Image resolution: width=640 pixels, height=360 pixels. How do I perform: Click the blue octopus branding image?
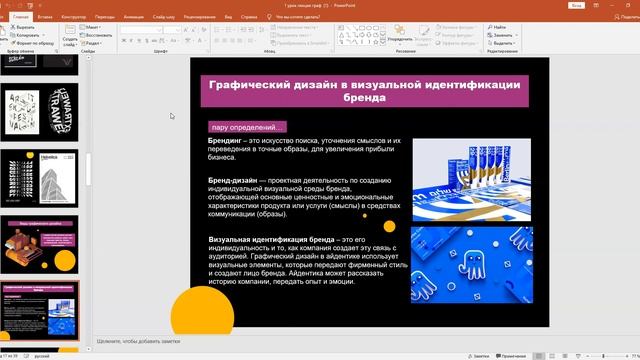[471, 265]
